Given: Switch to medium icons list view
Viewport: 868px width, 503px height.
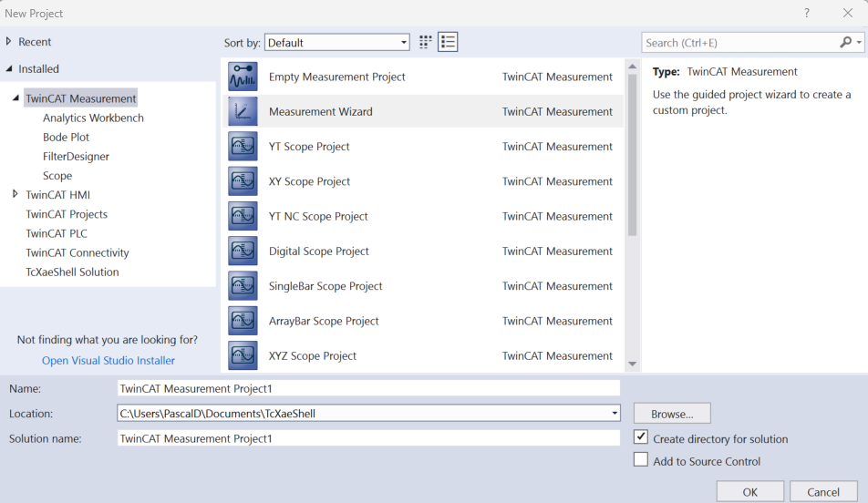Looking at the screenshot, I should (448, 42).
